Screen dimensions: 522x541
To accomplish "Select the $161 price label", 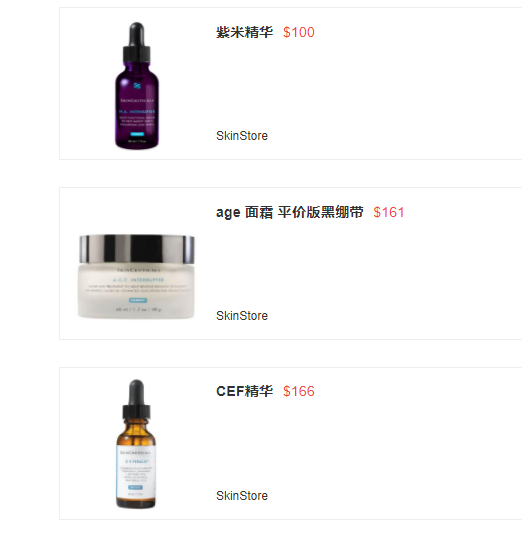I will (x=389, y=212).
